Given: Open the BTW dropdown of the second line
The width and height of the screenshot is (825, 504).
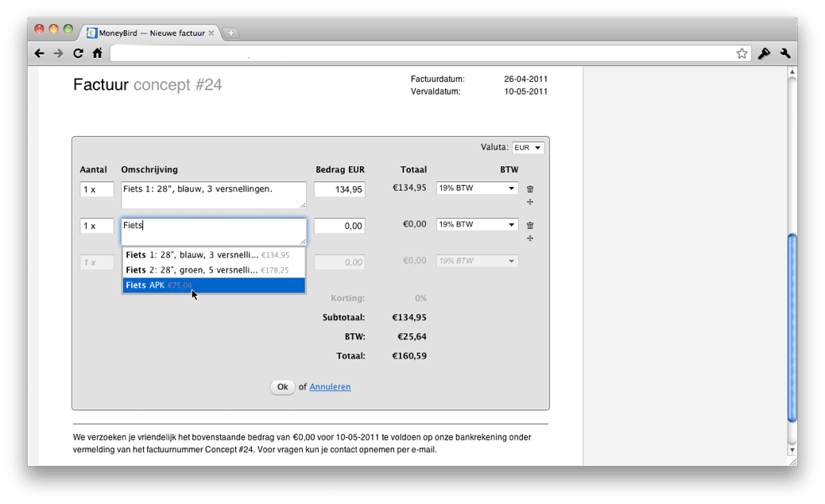Looking at the screenshot, I should (x=477, y=224).
